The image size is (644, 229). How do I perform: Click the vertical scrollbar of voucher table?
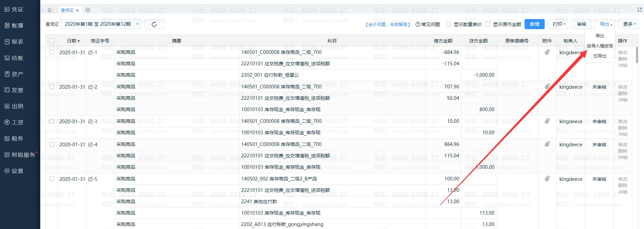tap(637, 55)
